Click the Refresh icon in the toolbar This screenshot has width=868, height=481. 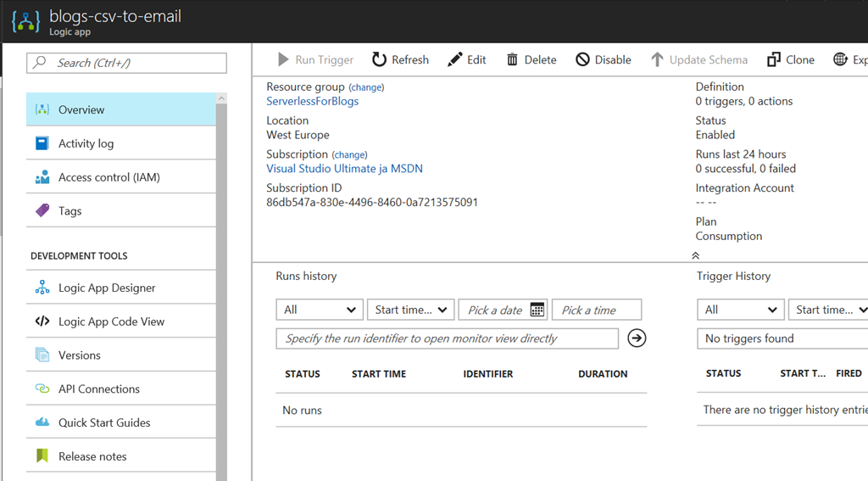point(380,59)
